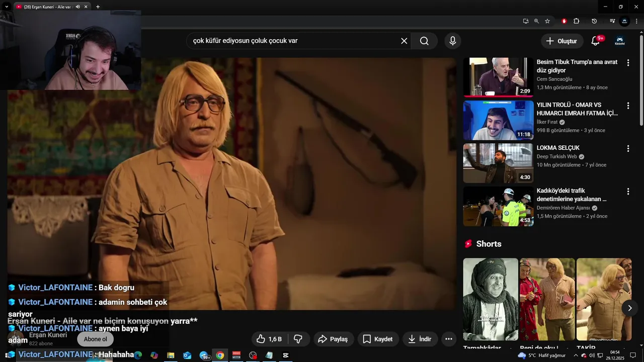This screenshot has height=362, width=644.
Task: Click the install app icon in address bar
Action: pyautogui.click(x=526, y=21)
